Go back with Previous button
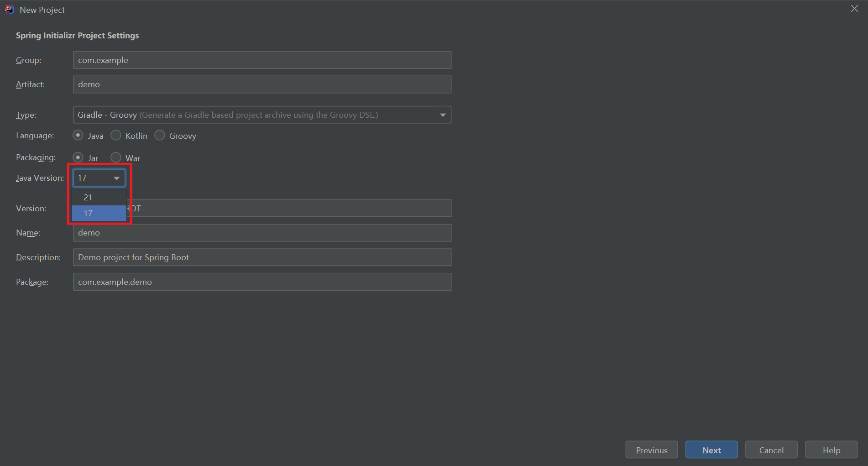 point(652,450)
